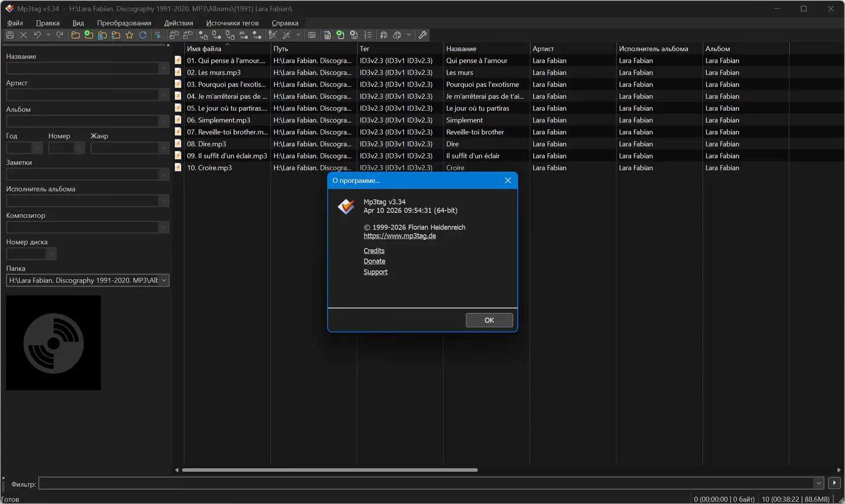Click the Donate link

[x=374, y=261]
